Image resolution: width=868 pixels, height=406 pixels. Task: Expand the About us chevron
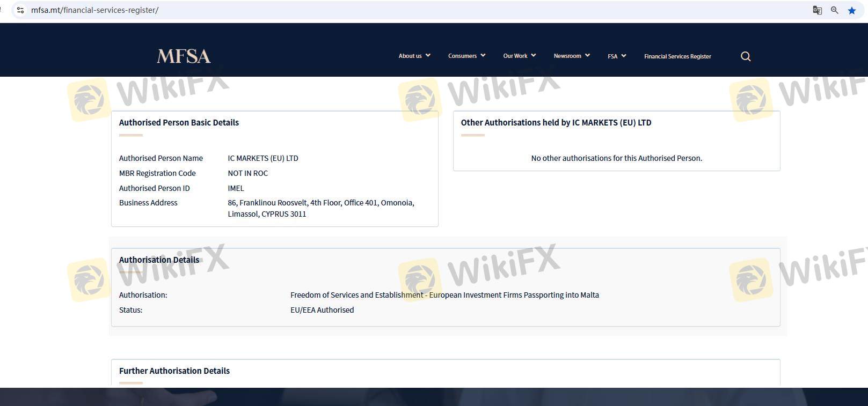(428, 55)
